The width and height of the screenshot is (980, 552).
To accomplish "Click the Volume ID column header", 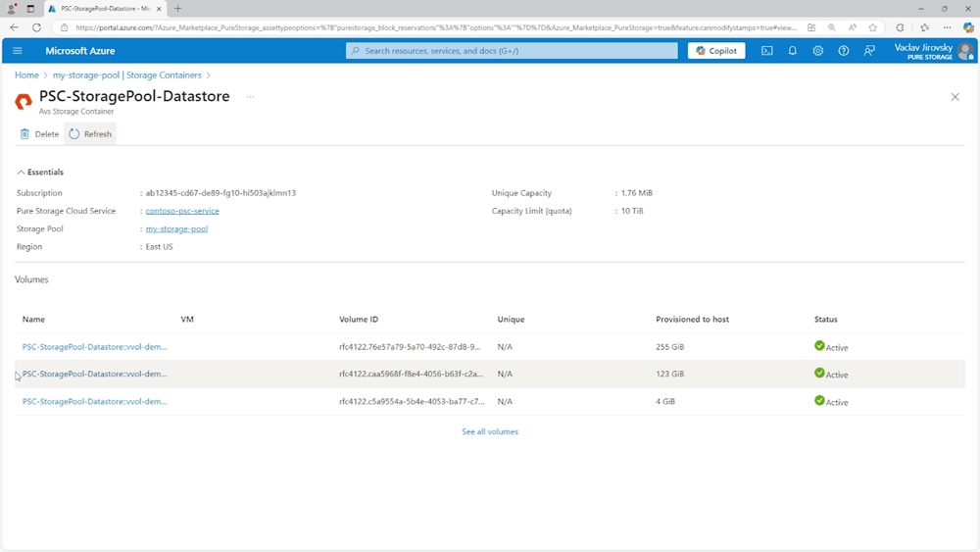I will click(359, 319).
